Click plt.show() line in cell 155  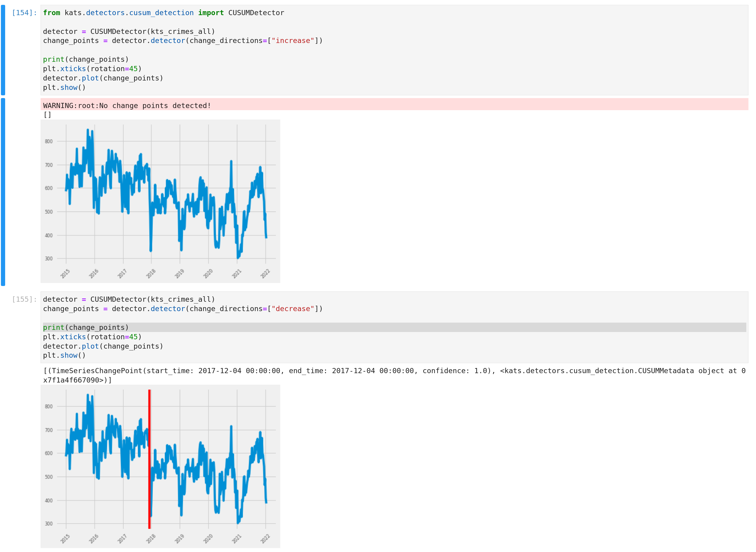(x=64, y=356)
